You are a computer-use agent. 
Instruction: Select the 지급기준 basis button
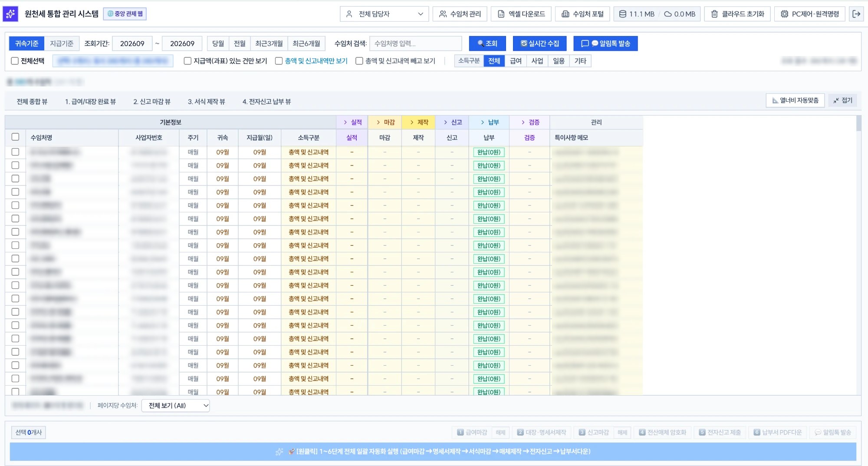(x=62, y=43)
